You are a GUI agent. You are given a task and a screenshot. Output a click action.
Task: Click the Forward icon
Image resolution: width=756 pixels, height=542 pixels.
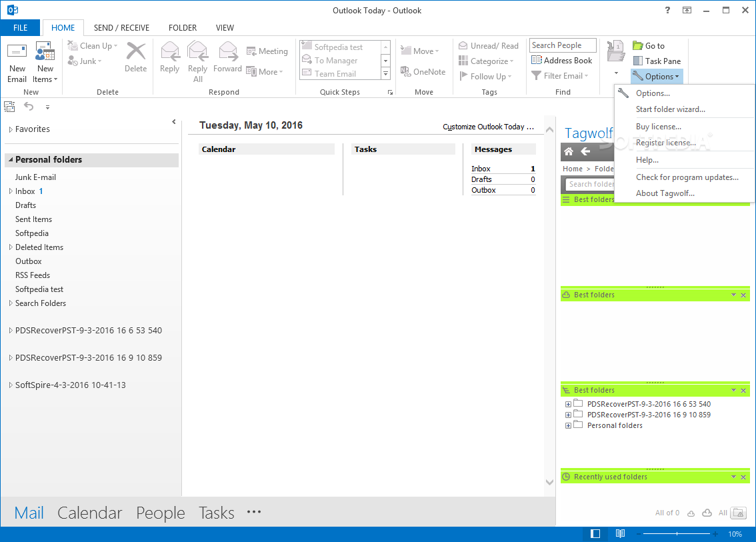pos(227,51)
